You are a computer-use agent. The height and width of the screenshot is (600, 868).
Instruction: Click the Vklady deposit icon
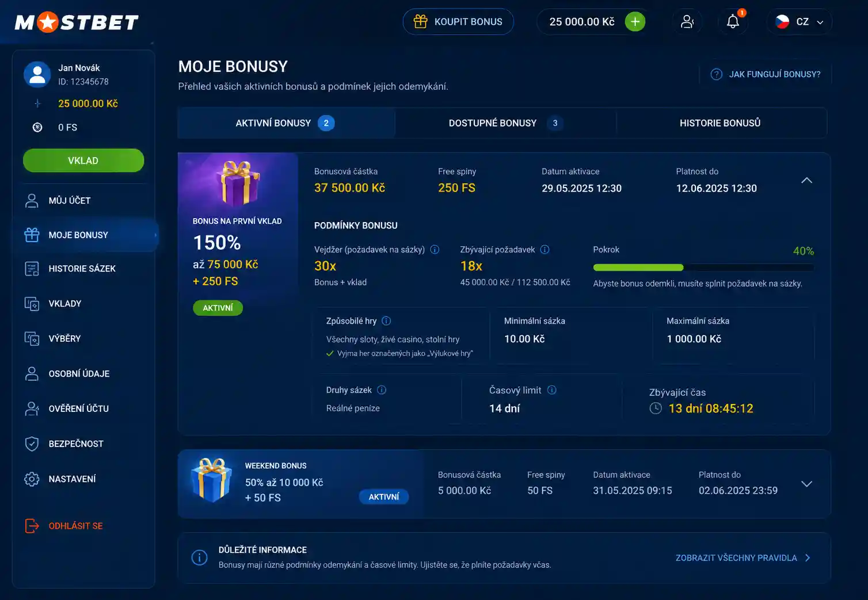pos(32,304)
